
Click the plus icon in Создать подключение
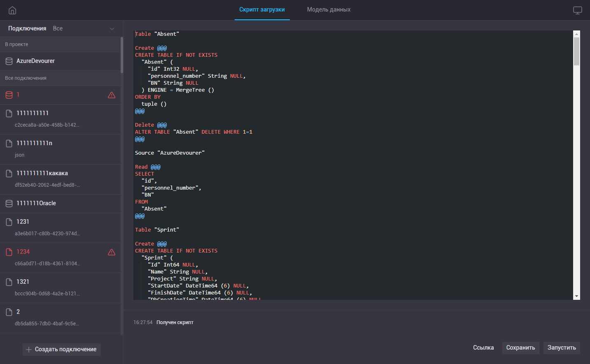(x=29, y=350)
